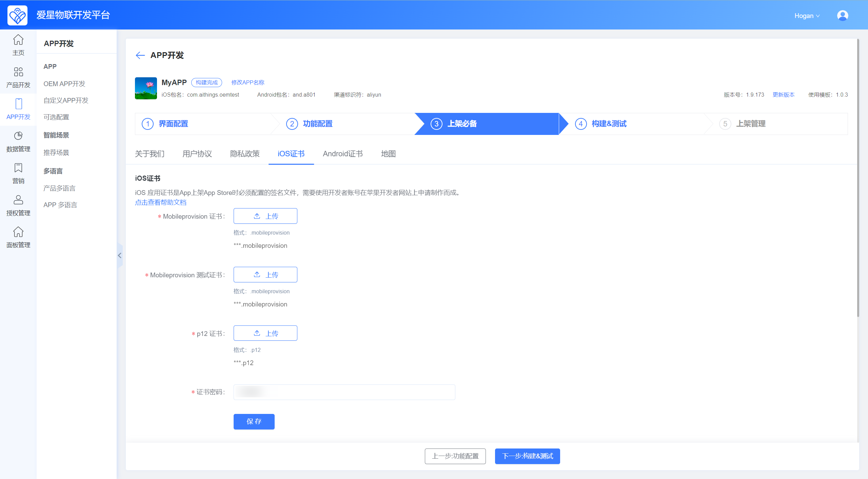The width and height of the screenshot is (868, 479).
Task: Click the 更新版本 link
Action: pos(783,95)
